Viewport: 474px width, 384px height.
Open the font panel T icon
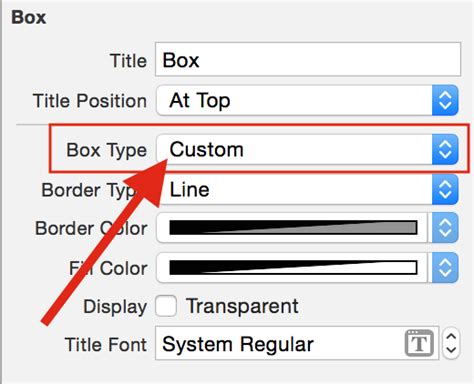pyautogui.click(x=419, y=343)
